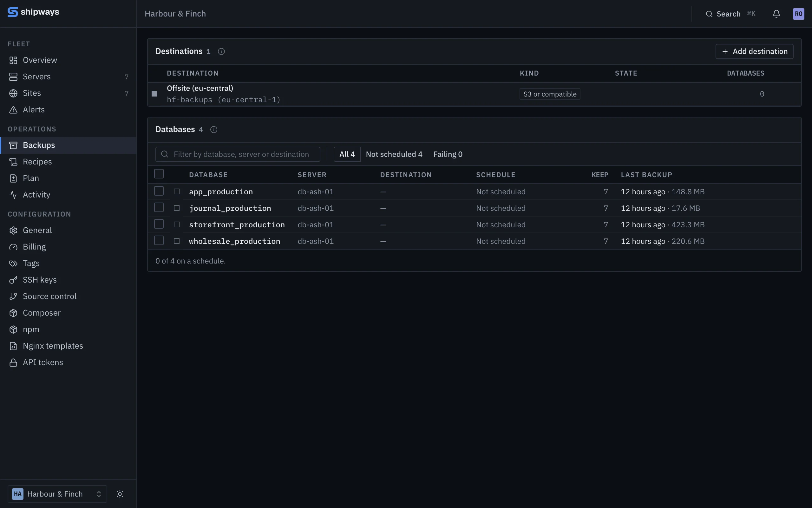Open the Tags configuration
812x508 pixels.
click(x=68, y=263)
